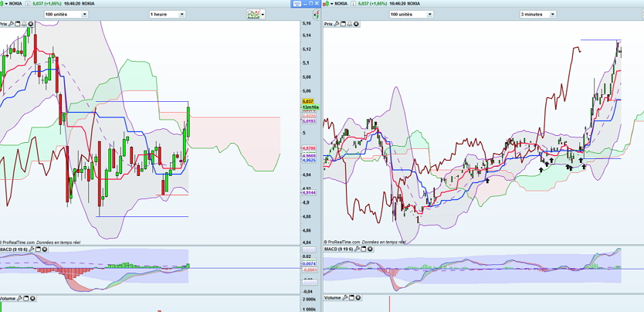
Task: Close Prix panel in right chart
Action: coord(356,24)
